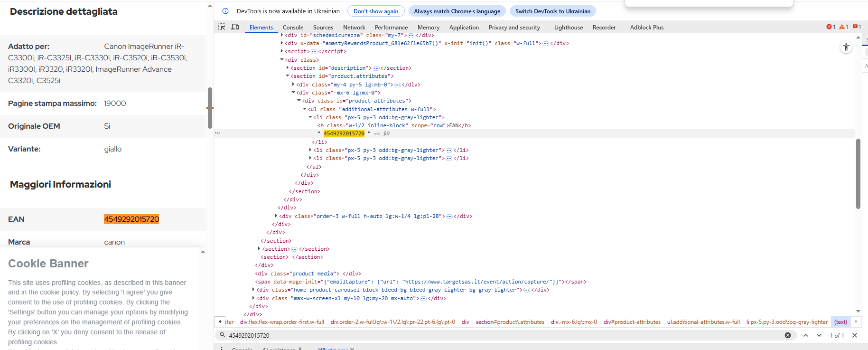Collapse ul additional-attributes node
The width and height of the screenshot is (868, 350).
(x=305, y=109)
